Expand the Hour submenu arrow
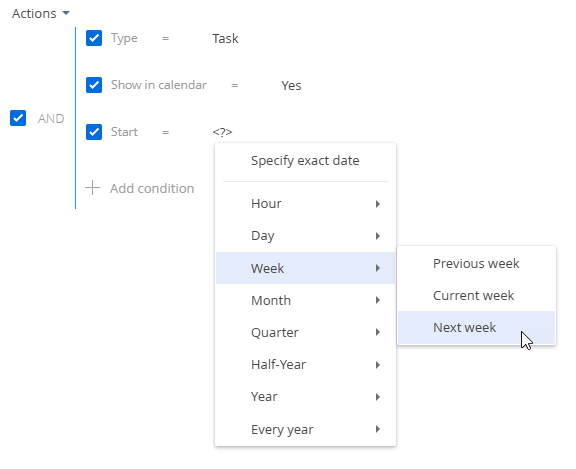Viewport: 576px width, 469px height. coord(378,204)
